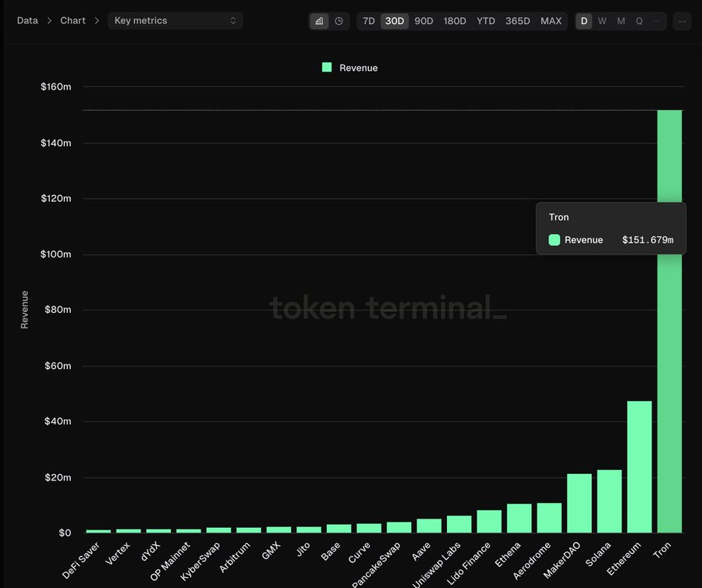Click the GMX x-axis label
The width and height of the screenshot is (702, 588).
click(x=271, y=551)
